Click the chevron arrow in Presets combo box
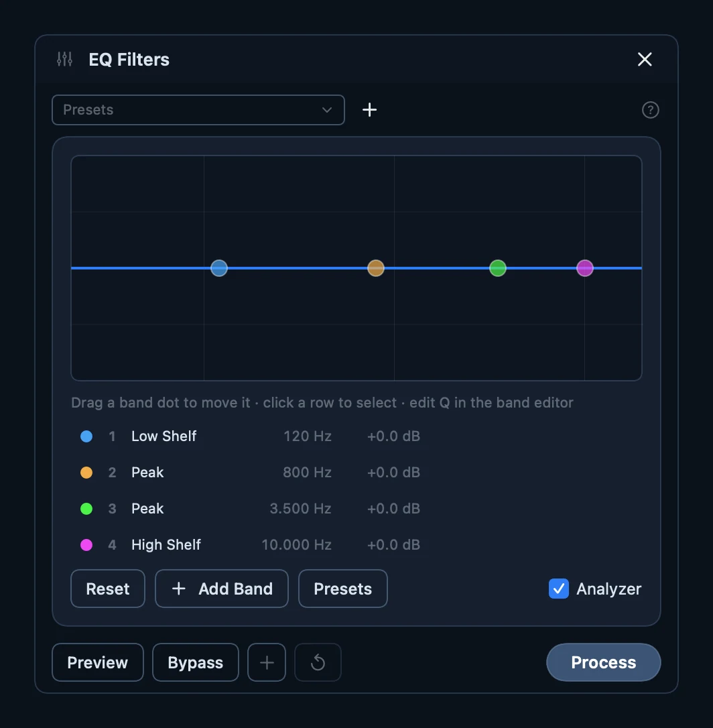This screenshot has width=713, height=728. point(327,110)
